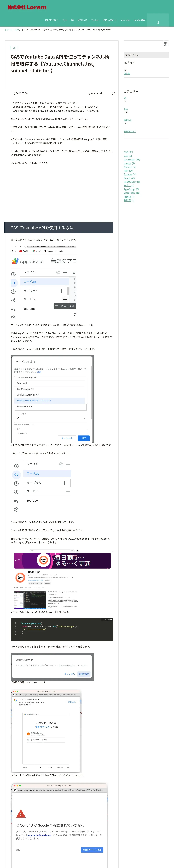The image size is (174, 868).
Task: Open Youtube from the top navigation
Action: [125, 20]
